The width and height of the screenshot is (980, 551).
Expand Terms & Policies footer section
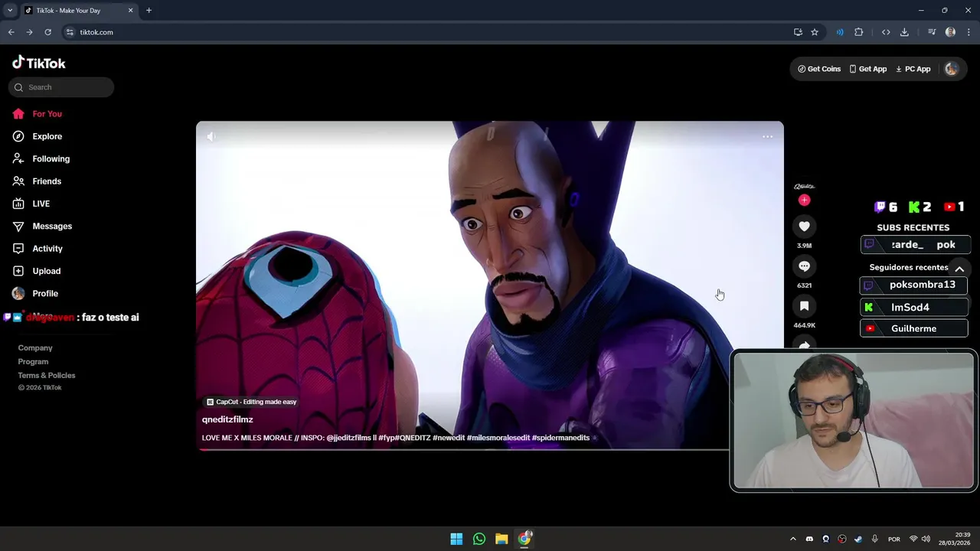coord(47,375)
